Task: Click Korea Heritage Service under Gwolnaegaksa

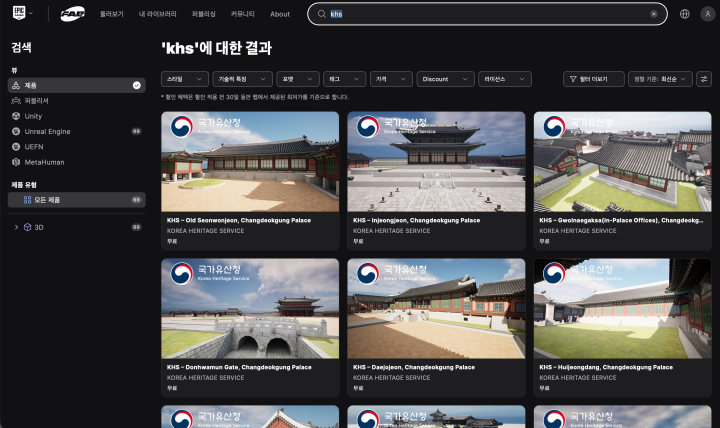Action: (578, 231)
